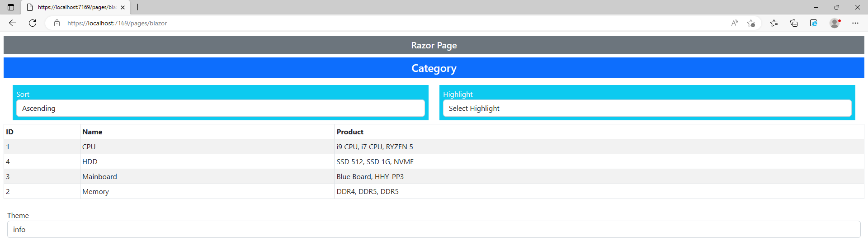Image resolution: width=868 pixels, height=251 pixels.
Task: Click the Name column header
Action: point(207,132)
